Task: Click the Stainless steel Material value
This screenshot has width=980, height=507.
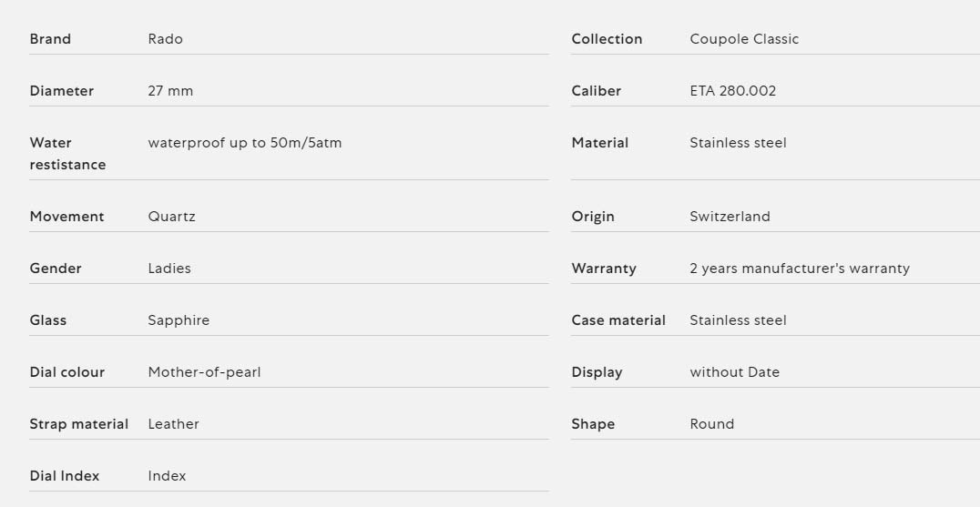Action: (x=738, y=142)
